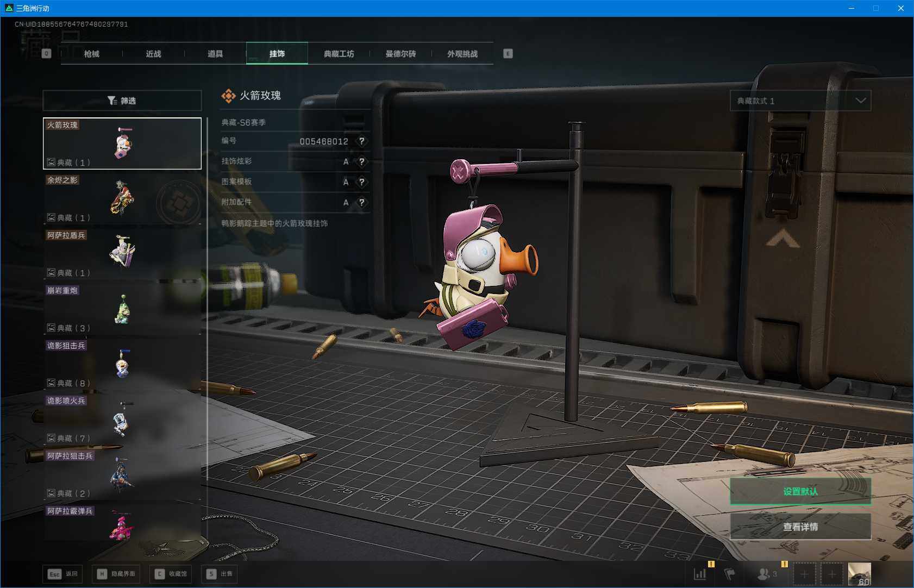This screenshot has height=588, width=914.
Task: Click the up chevron on the case
Action: (782, 239)
